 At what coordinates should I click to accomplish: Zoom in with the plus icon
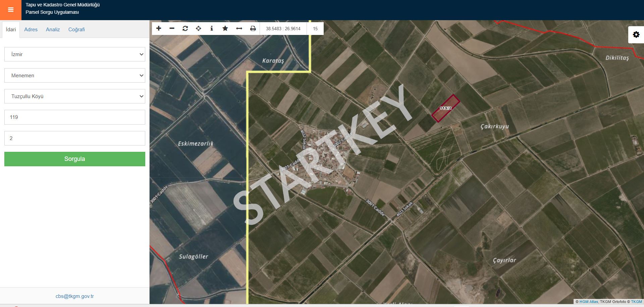159,29
